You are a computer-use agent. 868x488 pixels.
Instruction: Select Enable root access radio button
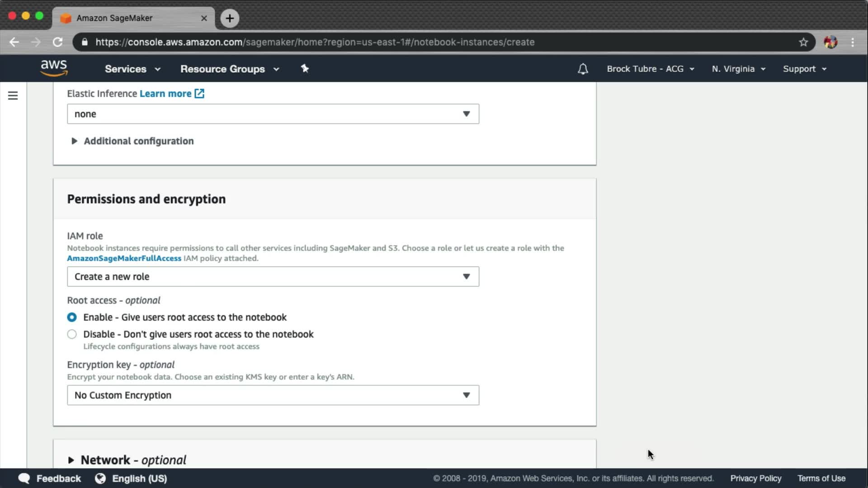[x=72, y=317]
